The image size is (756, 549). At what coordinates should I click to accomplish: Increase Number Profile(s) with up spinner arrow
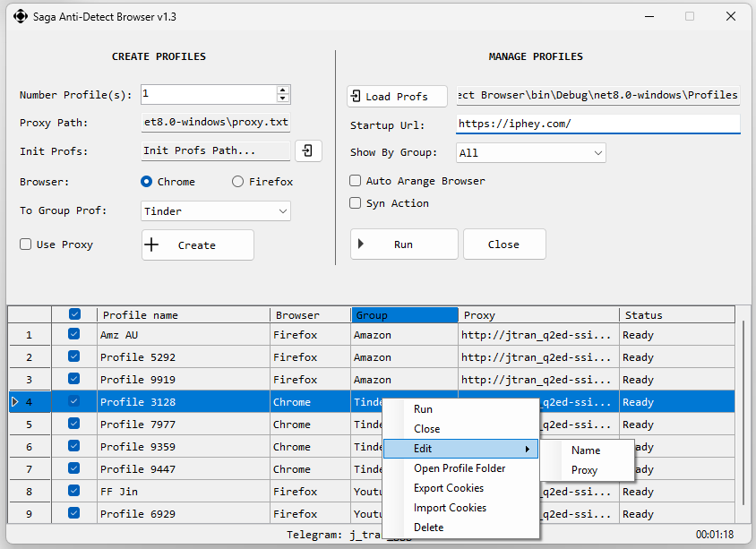(283, 90)
